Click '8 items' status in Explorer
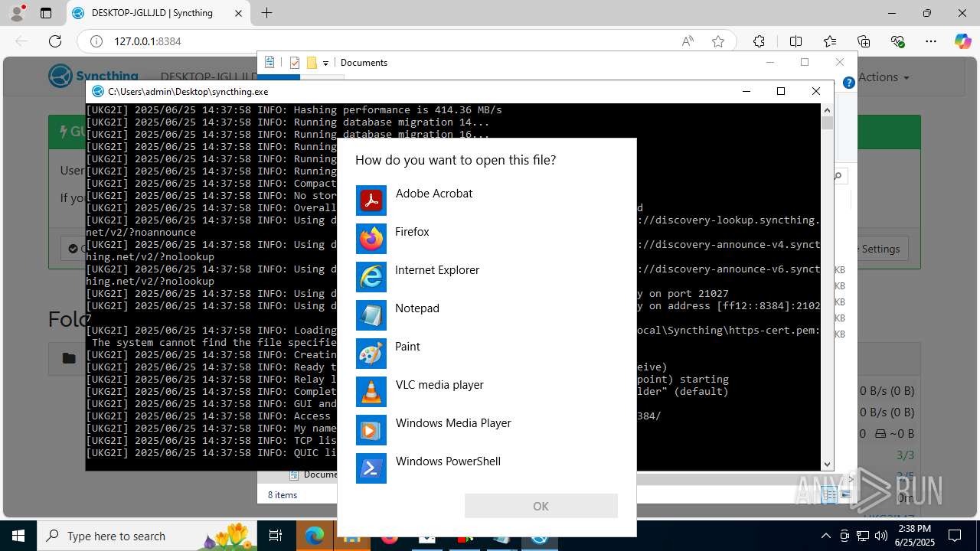Screen dimensions: 980x551 tap(283, 495)
